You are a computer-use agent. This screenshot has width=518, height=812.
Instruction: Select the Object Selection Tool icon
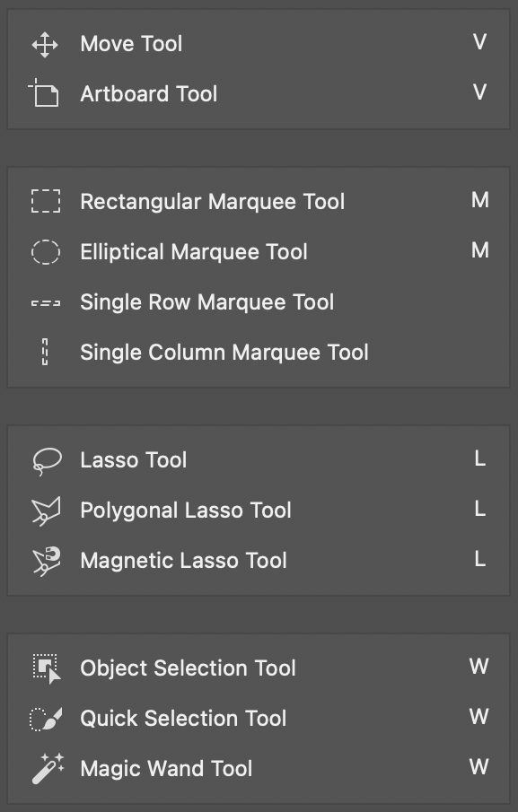[48, 668]
